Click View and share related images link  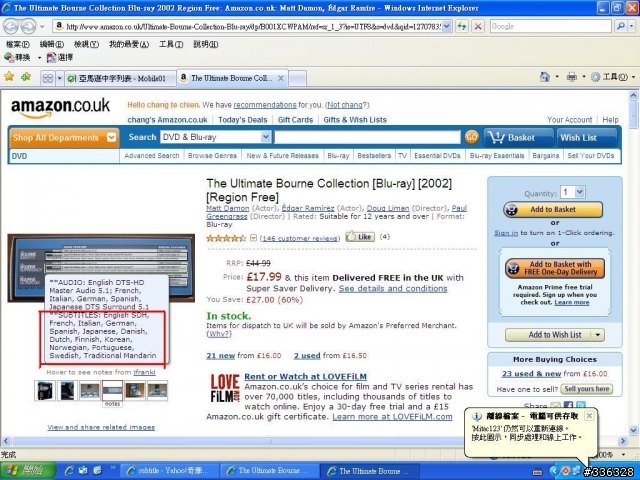pos(101,427)
